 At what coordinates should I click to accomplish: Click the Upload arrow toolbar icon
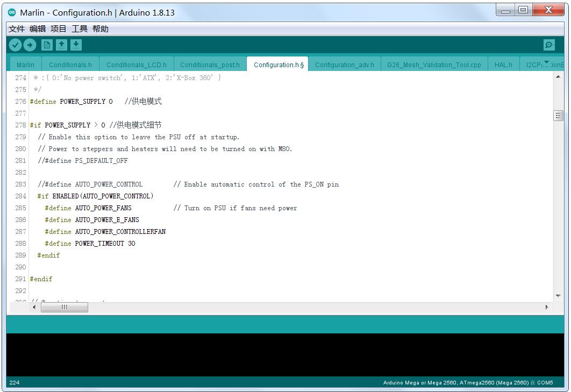(30, 45)
